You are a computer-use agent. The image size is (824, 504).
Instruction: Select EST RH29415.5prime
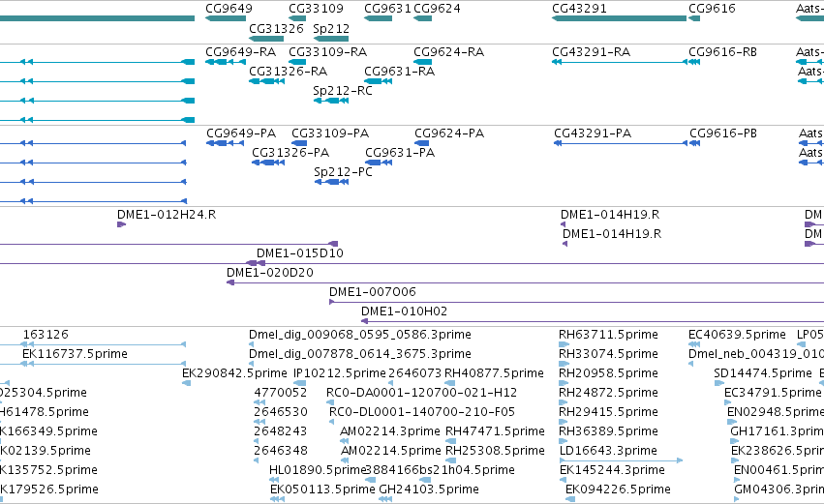(x=608, y=412)
